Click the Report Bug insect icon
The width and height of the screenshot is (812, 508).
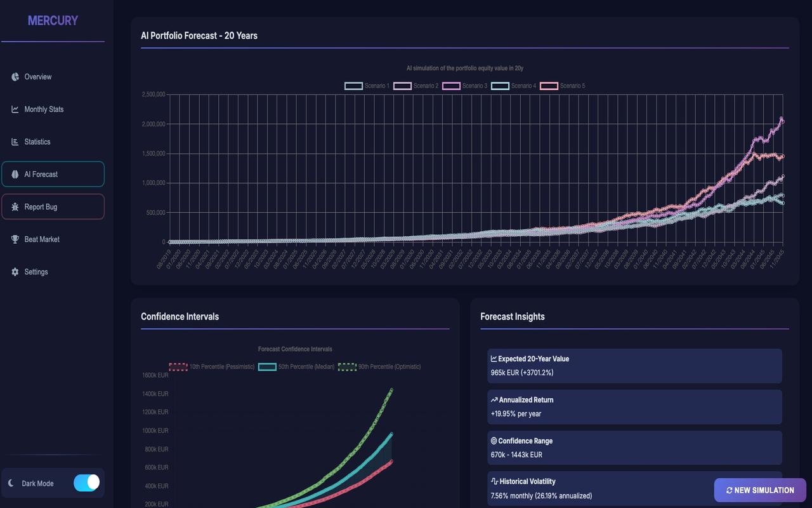tap(15, 207)
